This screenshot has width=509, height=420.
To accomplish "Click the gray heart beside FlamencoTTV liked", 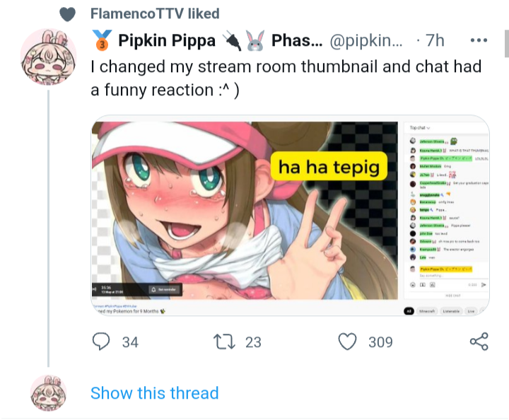I will click(67, 13).
